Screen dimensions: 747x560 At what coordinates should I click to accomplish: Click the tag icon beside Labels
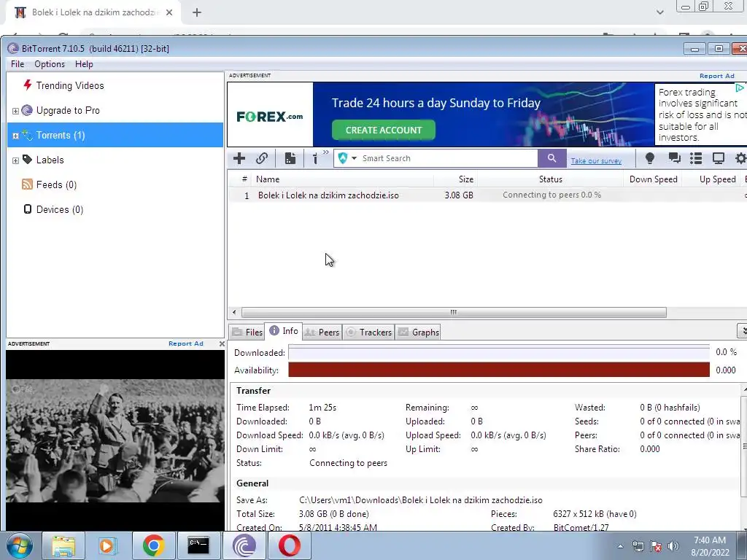click(28, 160)
